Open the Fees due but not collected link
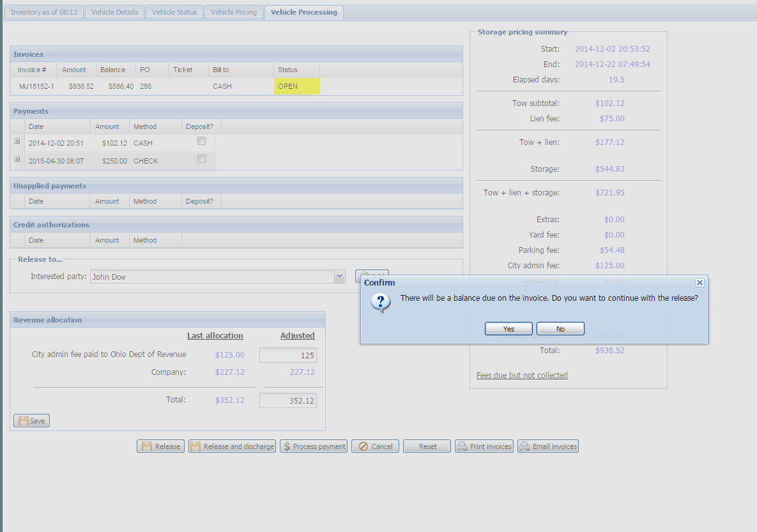 click(522, 376)
